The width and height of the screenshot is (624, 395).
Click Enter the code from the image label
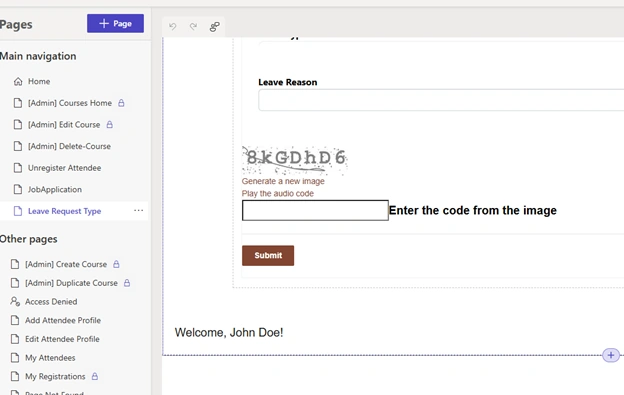pos(473,210)
